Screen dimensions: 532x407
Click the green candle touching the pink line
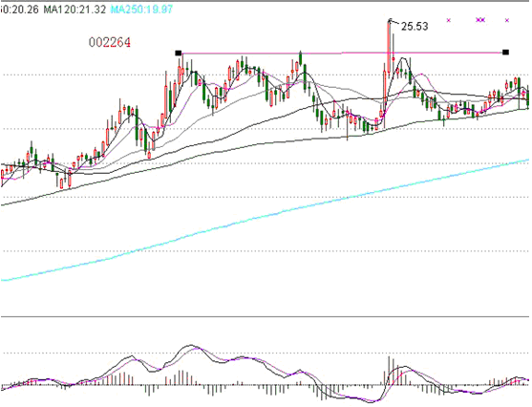point(300,58)
